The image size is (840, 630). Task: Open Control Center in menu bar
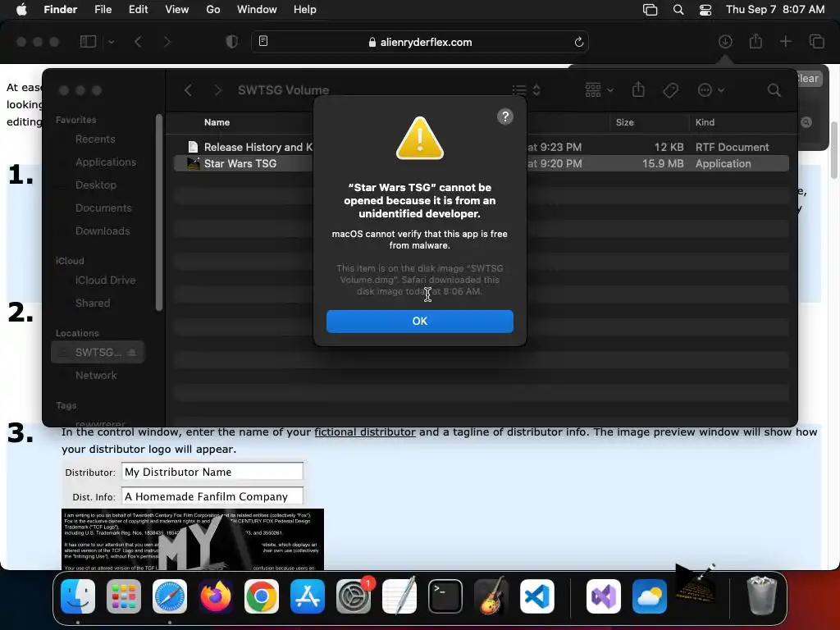(705, 10)
